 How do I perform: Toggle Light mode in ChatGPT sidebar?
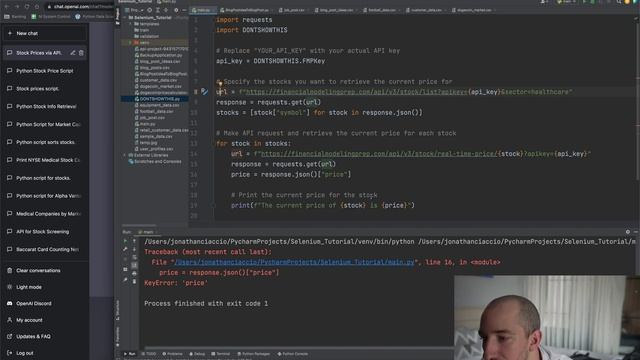click(x=44, y=287)
